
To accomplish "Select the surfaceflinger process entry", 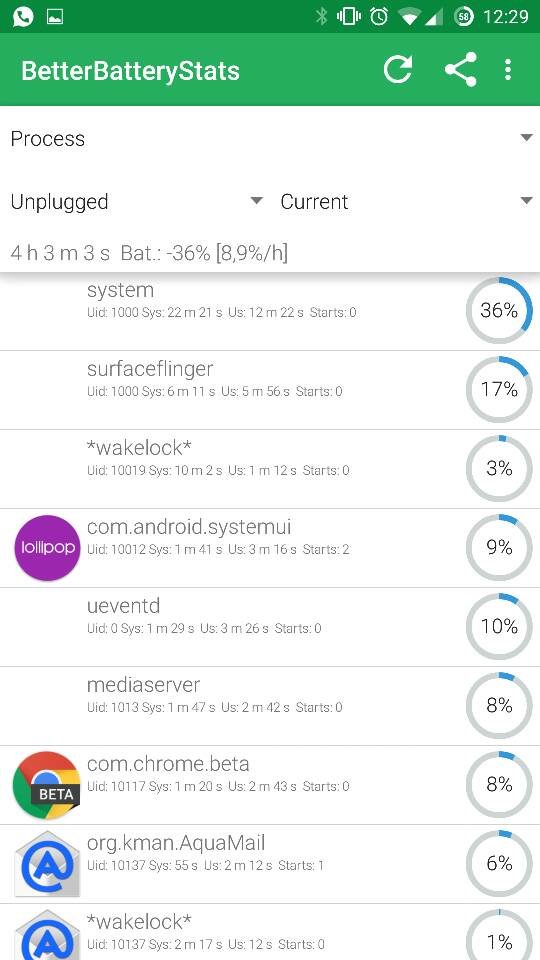I will tap(270, 390).
